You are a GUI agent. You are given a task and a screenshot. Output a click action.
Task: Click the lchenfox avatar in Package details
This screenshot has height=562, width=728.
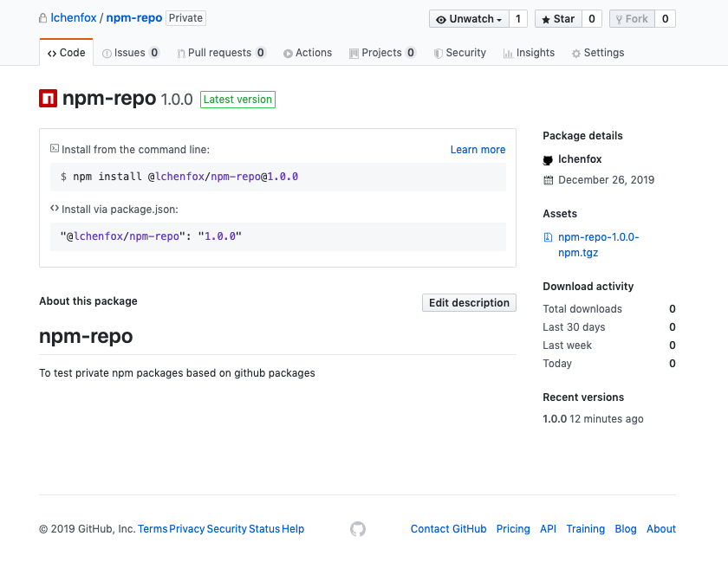(548, 160)
